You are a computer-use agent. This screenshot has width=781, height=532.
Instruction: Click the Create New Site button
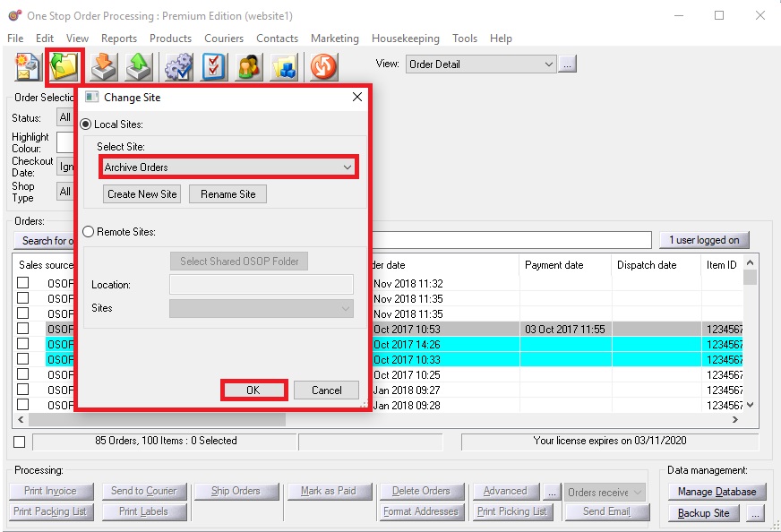click(x=142, y=194)
